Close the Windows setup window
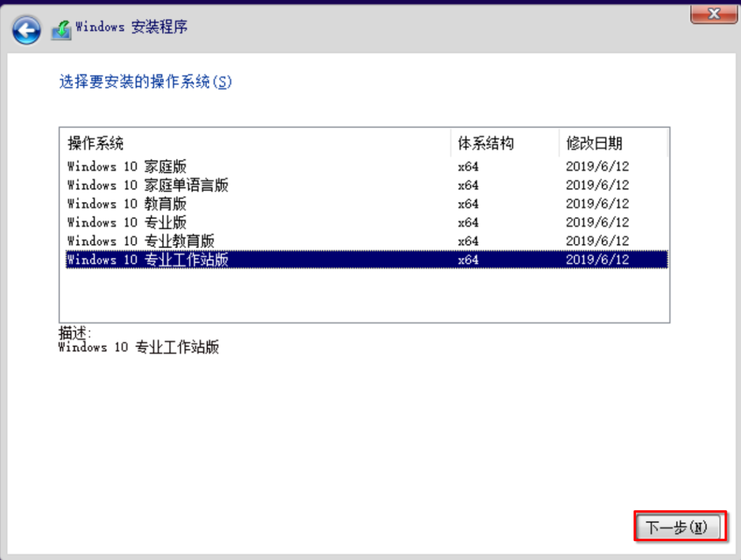 tap(714, 13)
